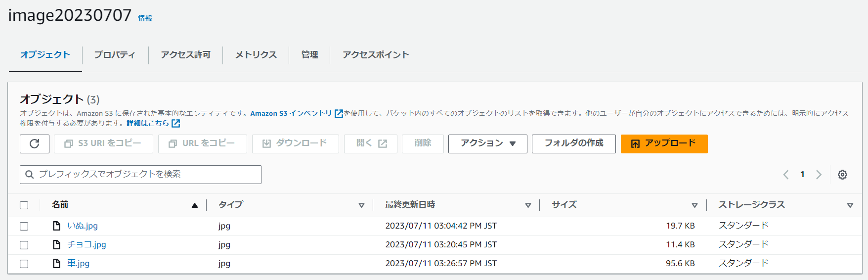868x280 pixels.
Task: Click the jpg type cell for いぬ.jpg
Action: 224,227
